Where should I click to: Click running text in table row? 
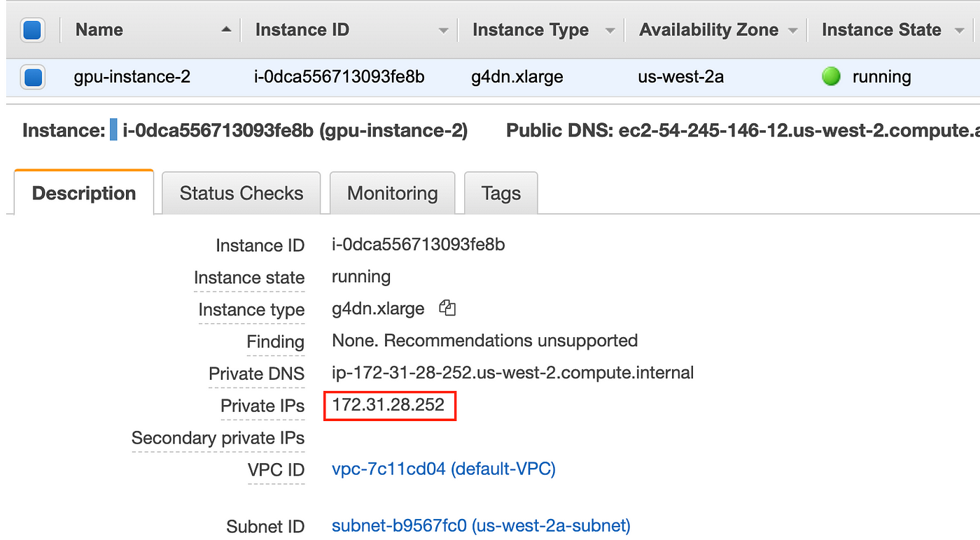882,77
